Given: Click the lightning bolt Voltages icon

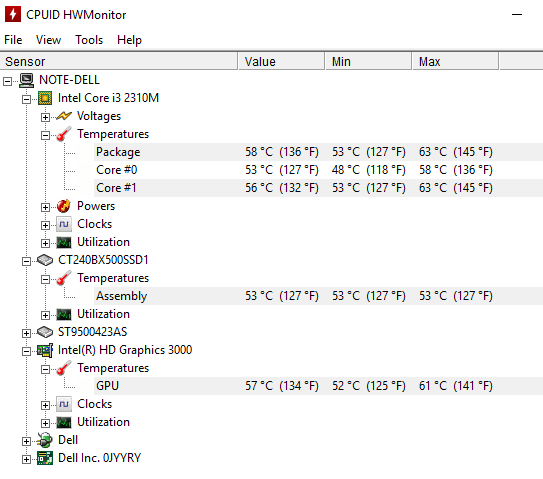Looking at the screenshot, I should click(64, 116).
